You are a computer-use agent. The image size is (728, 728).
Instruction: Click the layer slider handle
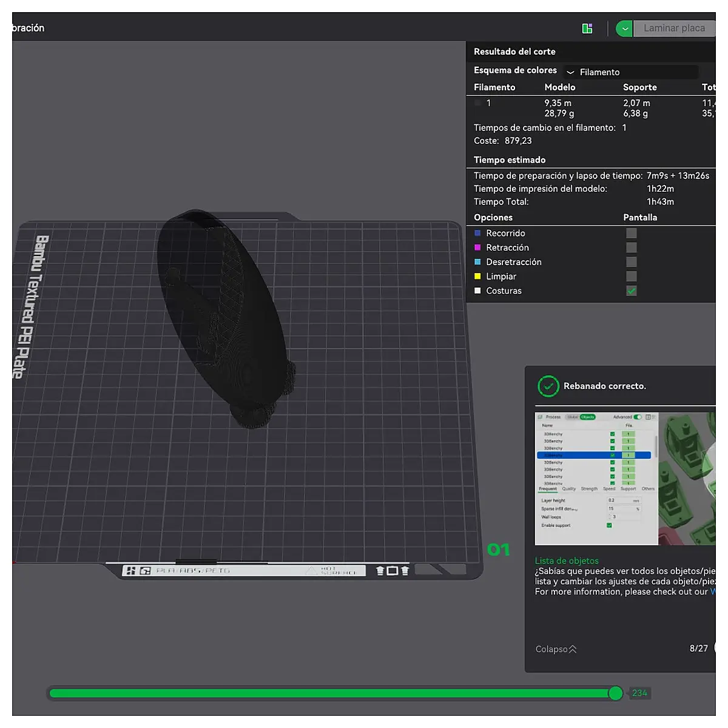point(615,693)
